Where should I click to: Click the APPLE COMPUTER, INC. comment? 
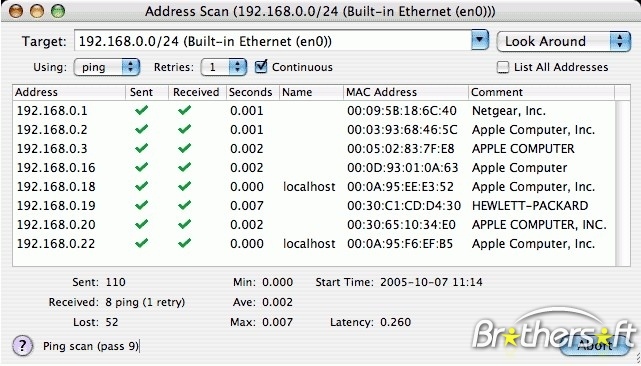click(x=539, y=225)
